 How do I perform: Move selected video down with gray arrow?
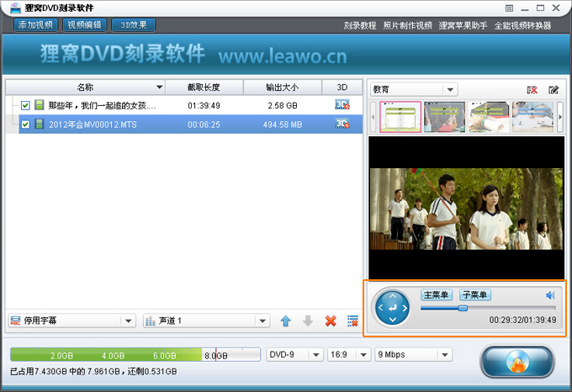tap(308, 321)
